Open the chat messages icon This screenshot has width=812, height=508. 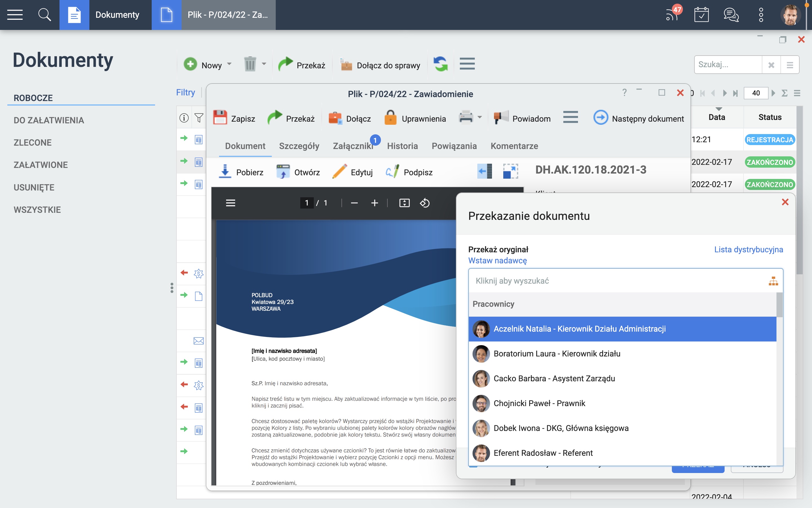[x=731, y=15]
